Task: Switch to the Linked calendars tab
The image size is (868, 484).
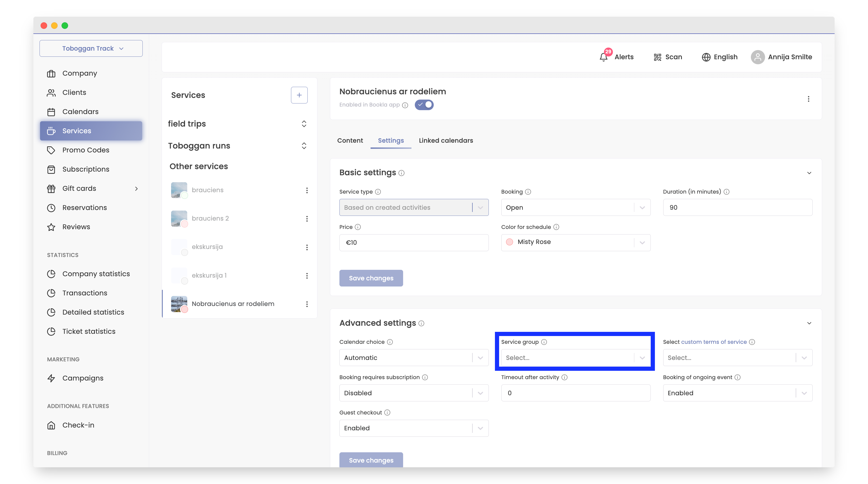Action: tap(445, 140)
